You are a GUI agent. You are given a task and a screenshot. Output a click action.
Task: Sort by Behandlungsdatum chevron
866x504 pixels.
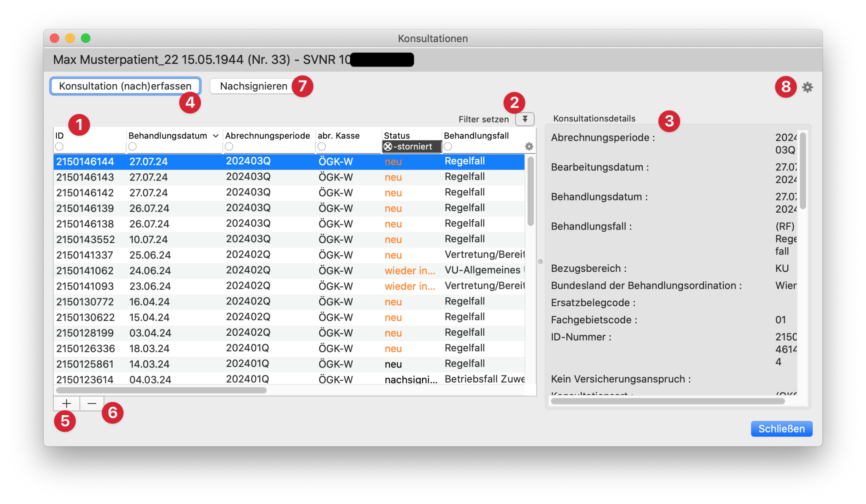pos(216,136)
